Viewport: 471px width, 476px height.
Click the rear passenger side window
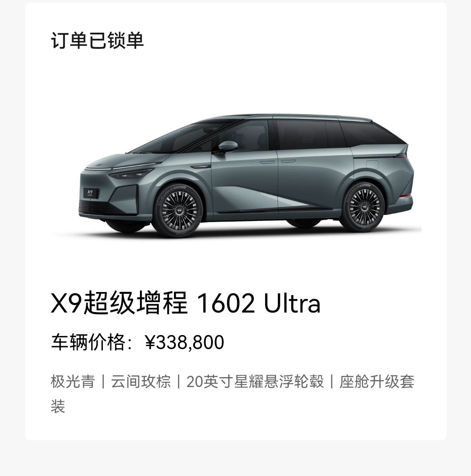[x=301, y=135]
